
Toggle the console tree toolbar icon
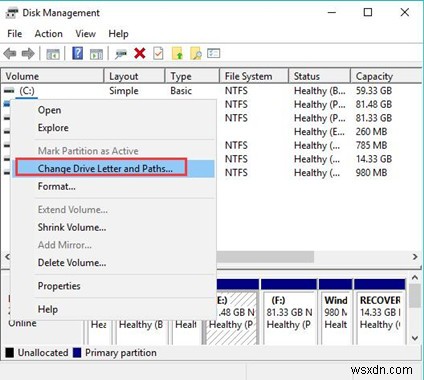coord(53,54)
